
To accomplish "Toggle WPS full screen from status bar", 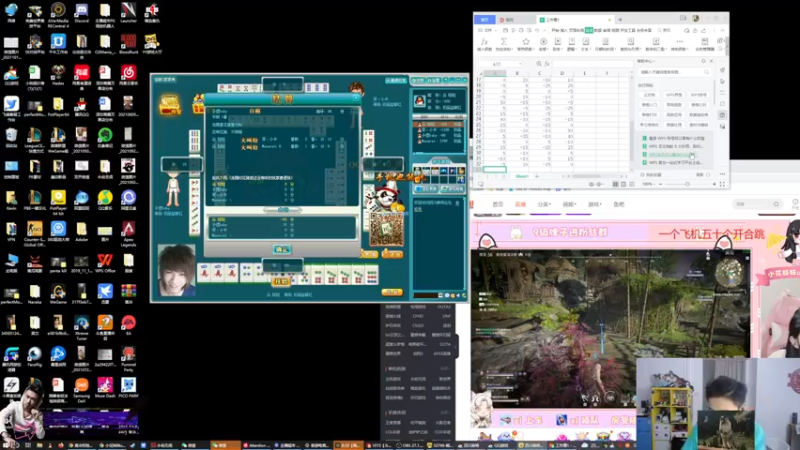I will [x=722, y=184].
